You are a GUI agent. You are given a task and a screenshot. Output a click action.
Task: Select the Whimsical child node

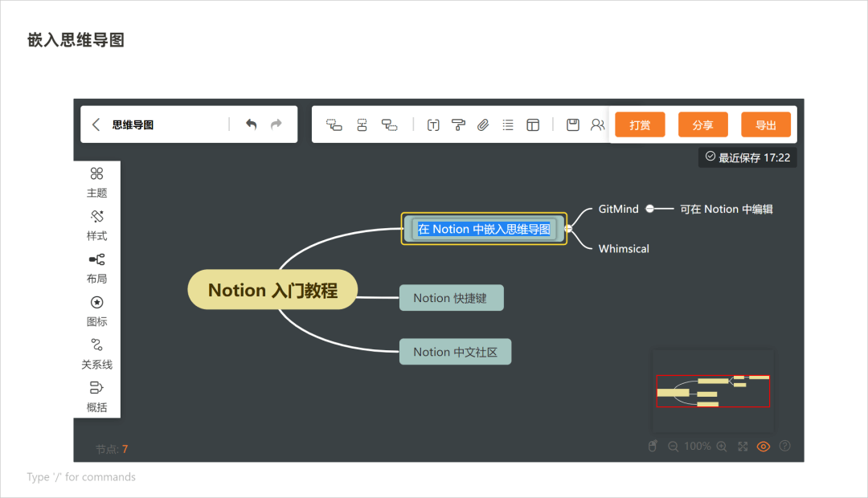pyautogui.click(x=624, y=249)
